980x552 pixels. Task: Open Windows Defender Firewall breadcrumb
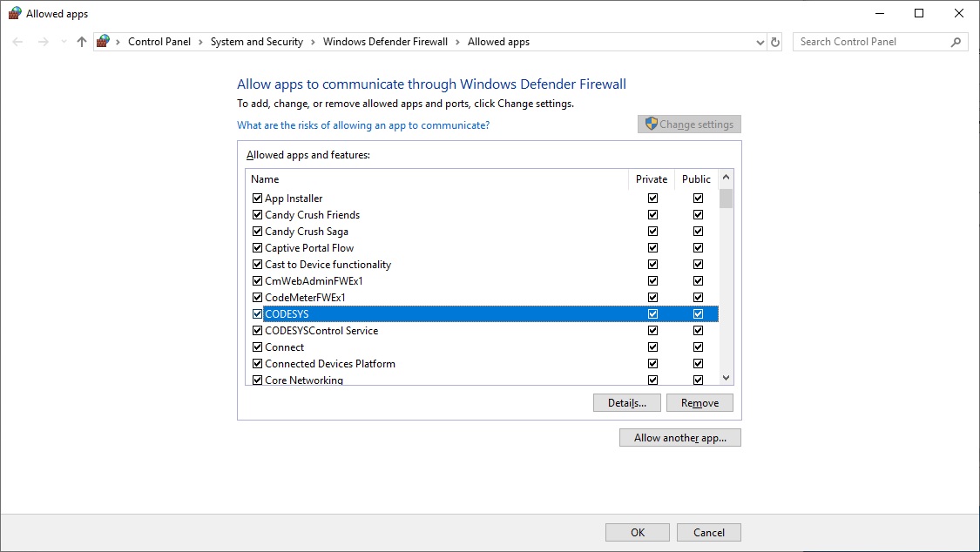(x=385, y=42)
